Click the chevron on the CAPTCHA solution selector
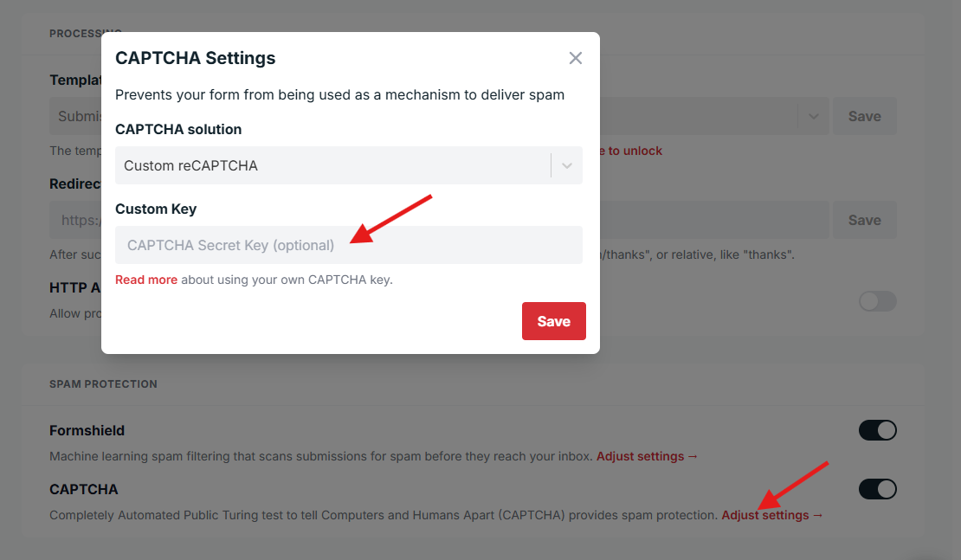 pos(567,164)
